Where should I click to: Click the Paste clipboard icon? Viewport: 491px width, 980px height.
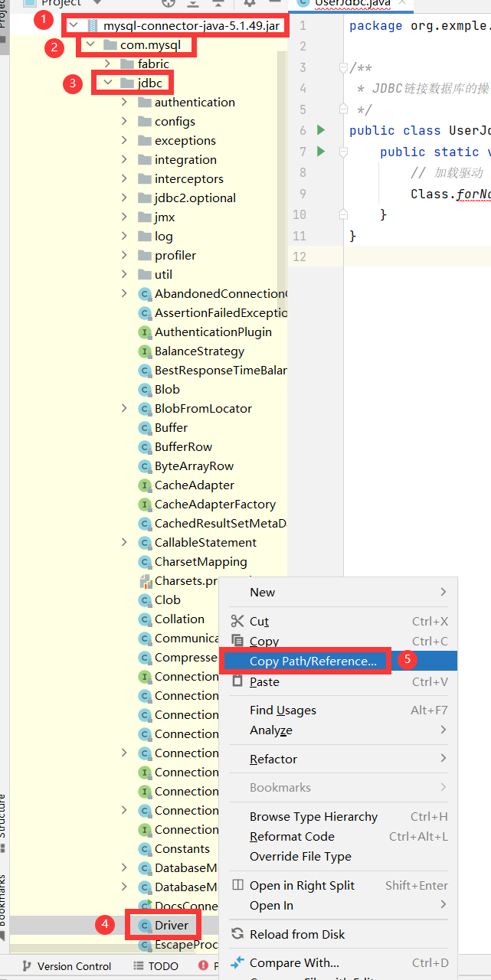click(x=237, y=681)
